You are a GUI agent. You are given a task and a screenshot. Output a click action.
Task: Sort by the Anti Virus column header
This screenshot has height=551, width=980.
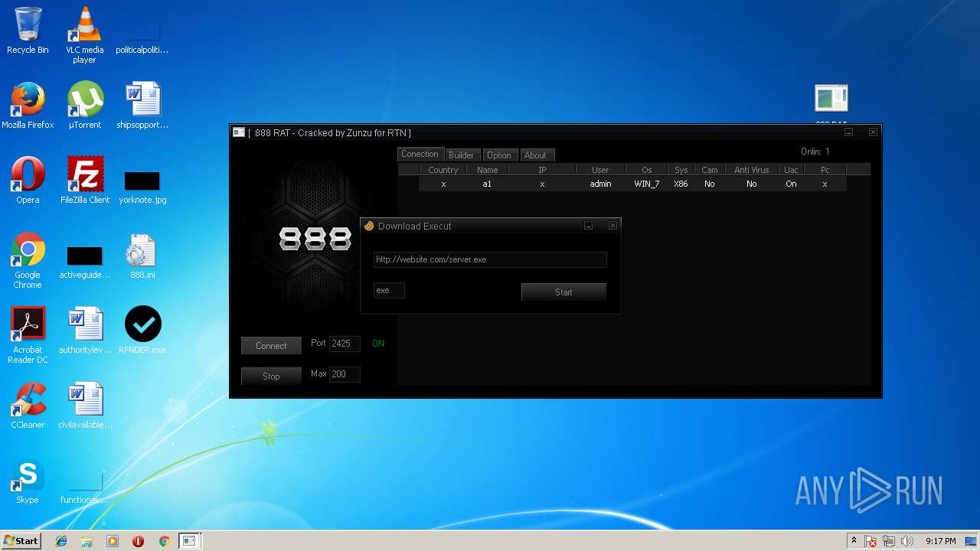coord(752,170)
